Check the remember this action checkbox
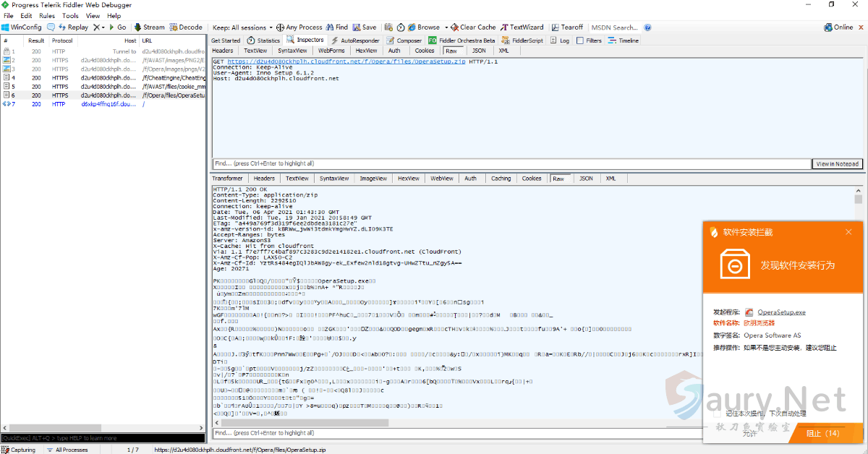The image size is (868, 454). [x=717, y=414]
